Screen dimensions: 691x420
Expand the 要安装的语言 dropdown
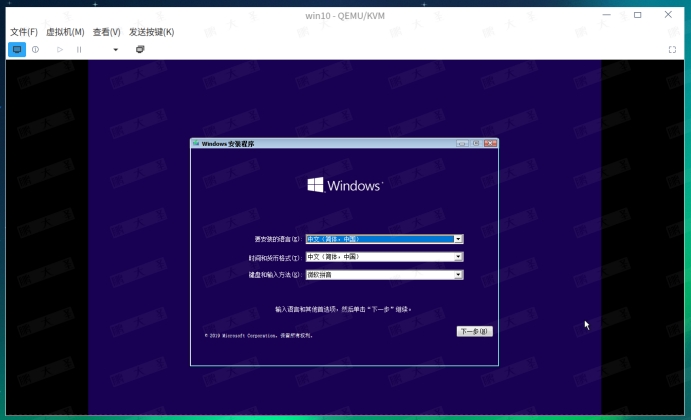[458, 240]
